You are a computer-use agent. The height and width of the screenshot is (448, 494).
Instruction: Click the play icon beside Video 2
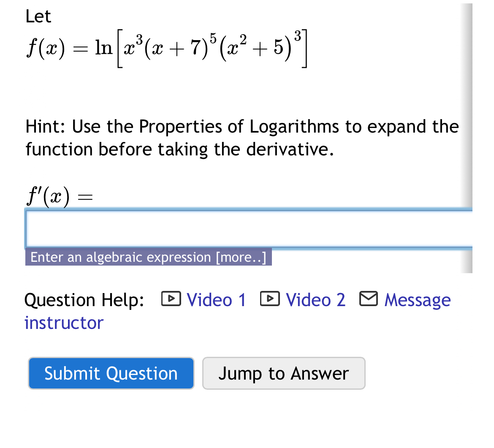tap(269, 299)
